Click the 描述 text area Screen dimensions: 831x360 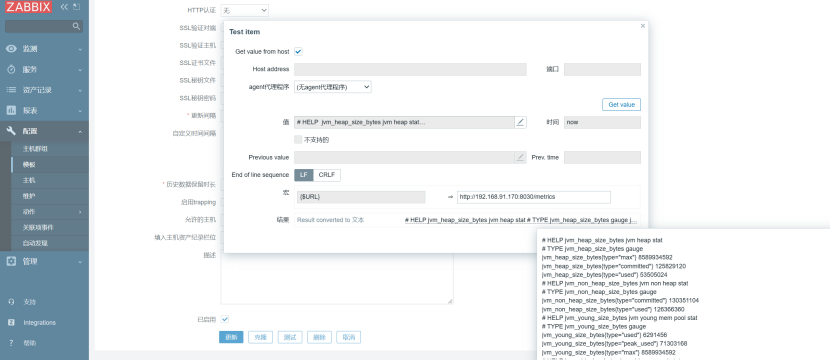point(337,277)
